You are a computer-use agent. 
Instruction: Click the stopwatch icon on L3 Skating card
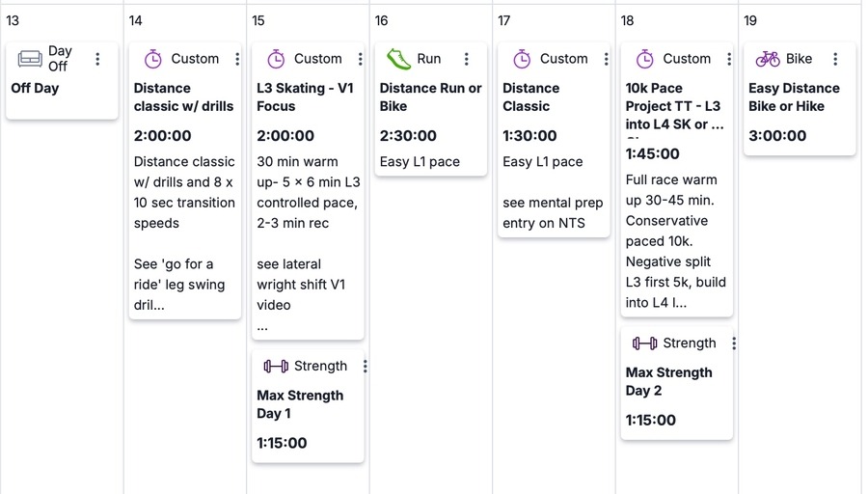click(x=276, y=59)
